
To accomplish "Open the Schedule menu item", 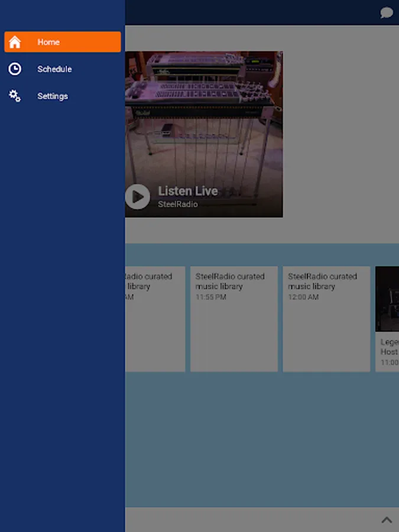I will [63, 69].
